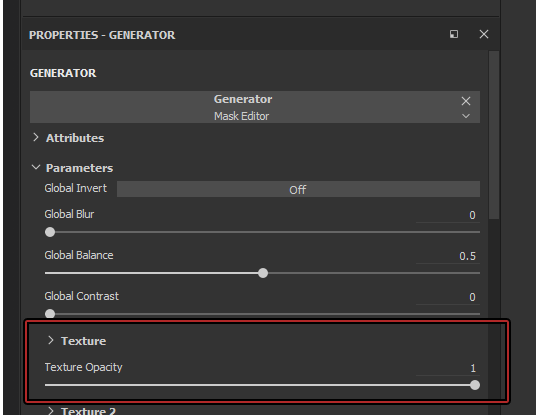
Task: Close the Properties - Generator panel
Action: coord(484,34)
